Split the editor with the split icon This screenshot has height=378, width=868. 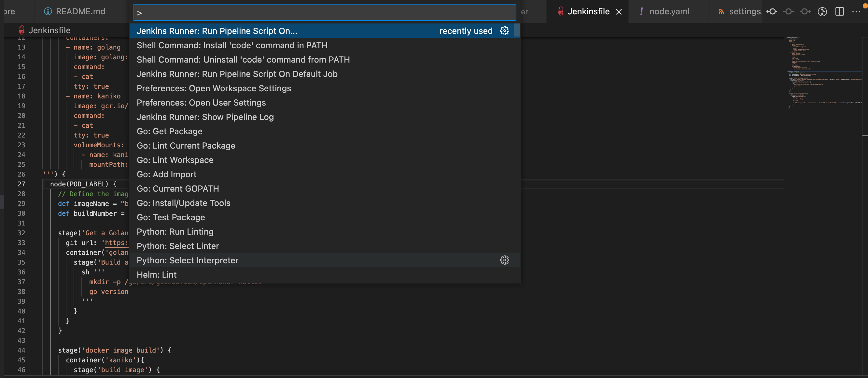(x=839, y=11)
